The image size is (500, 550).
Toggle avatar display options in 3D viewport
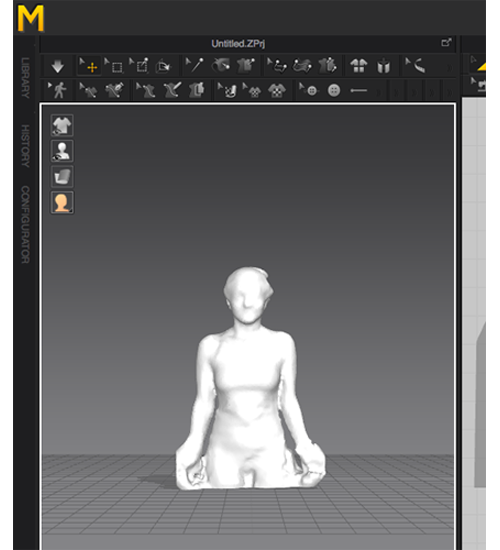[x=62, y=151]
